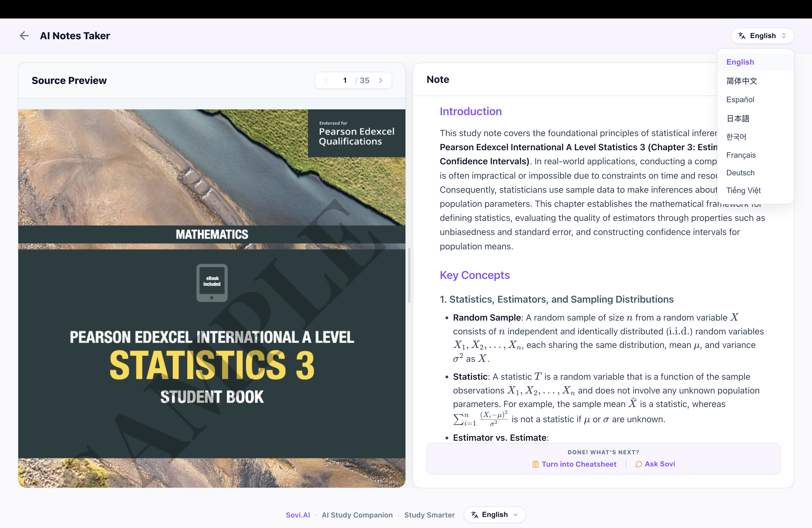
Task: Click the '1. Statistics, Estimators, and Sampling Distributions' subheading
Action: point(557,299)
